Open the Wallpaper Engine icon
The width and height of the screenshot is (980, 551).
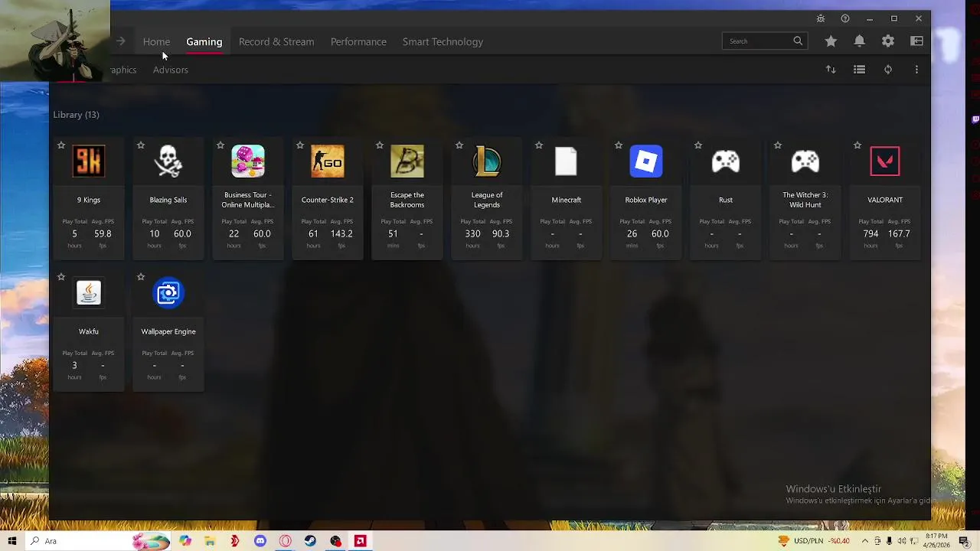point(168,293)
